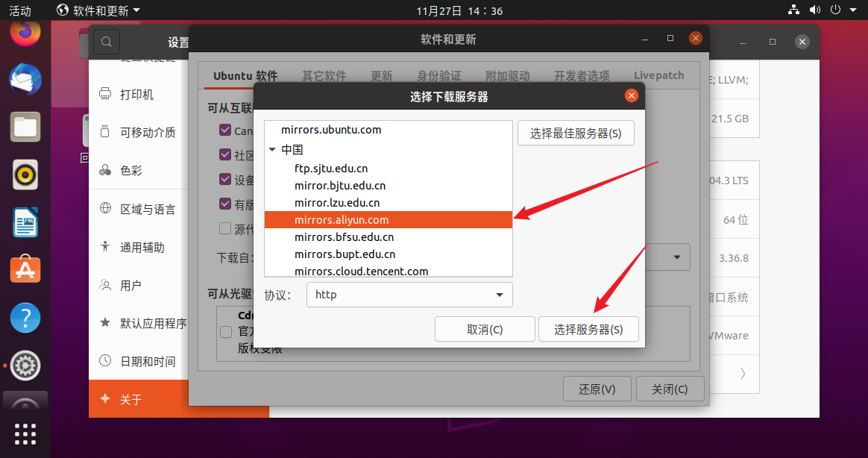The width and height of the screenshot is (868, 458).
Task: Click the 选择最佳服务器(S) button
Action: pyautogui.click(x=576, y=134)
